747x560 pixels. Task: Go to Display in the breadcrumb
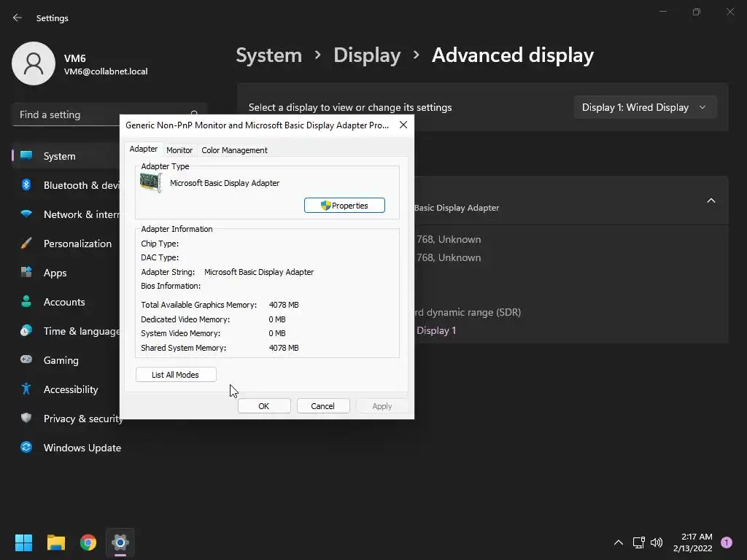[x=367, y=55]
